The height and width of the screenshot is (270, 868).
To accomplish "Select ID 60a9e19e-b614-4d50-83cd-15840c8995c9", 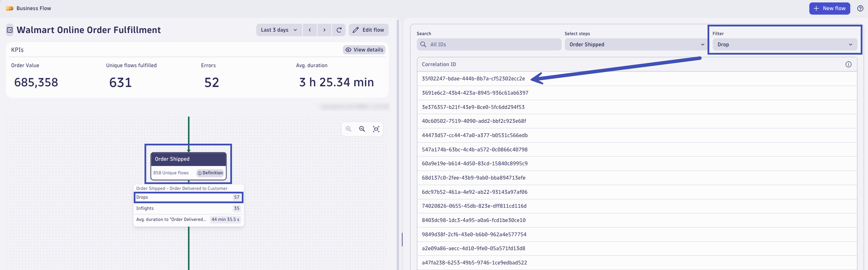I will tap(637, 164).
